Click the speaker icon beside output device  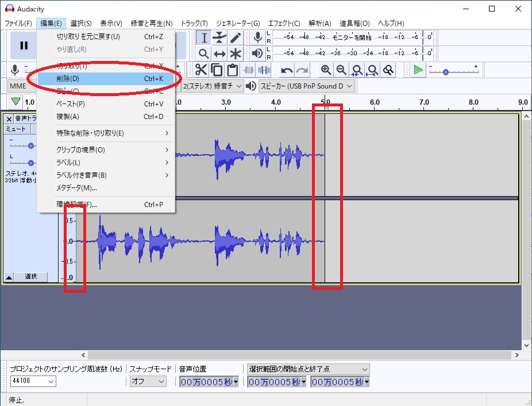point(250,86)
